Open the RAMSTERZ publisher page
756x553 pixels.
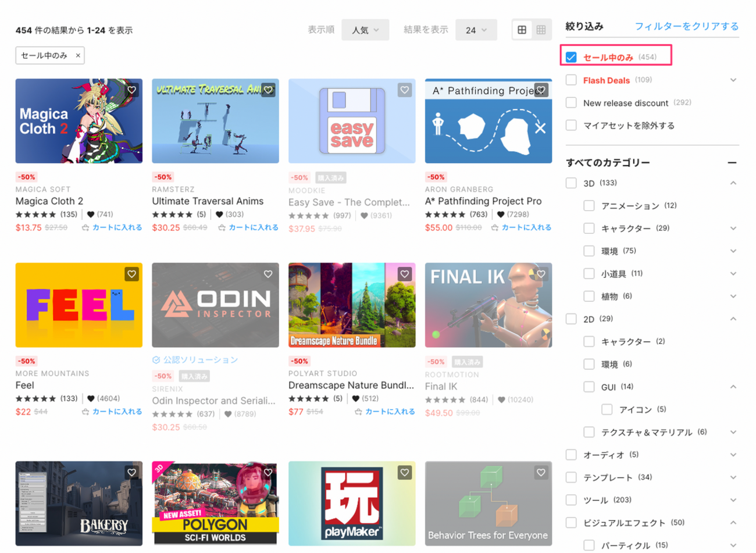click(173, 190)
